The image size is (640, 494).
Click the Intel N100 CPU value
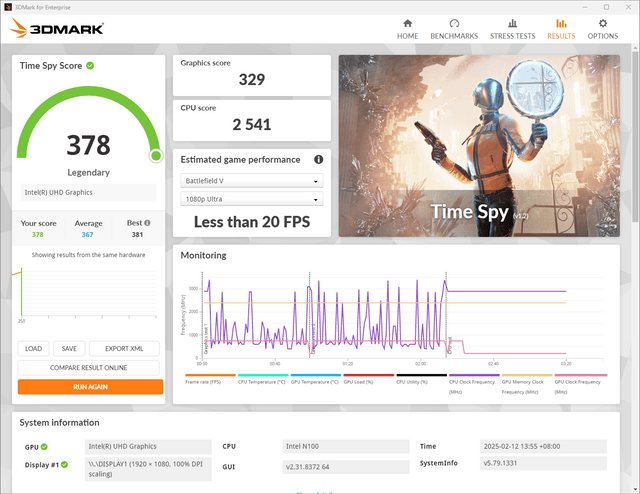(346, 447)
